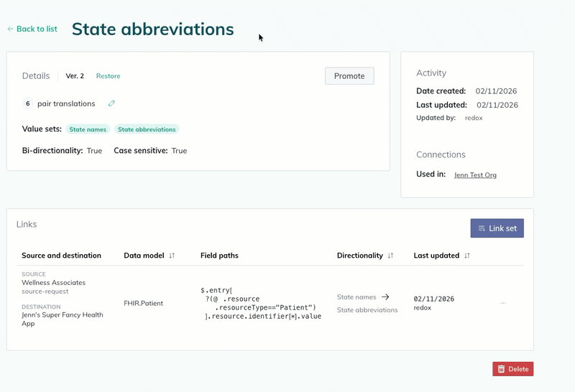Open the row actions ellipsis menu
The height and width of the screenshot is (392, 575).
(x=503, y=303)
